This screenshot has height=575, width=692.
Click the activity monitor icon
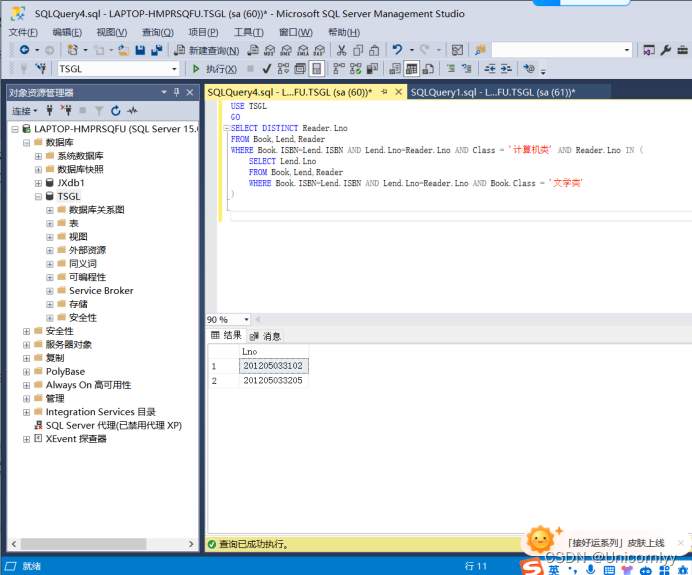click(457, 50)
